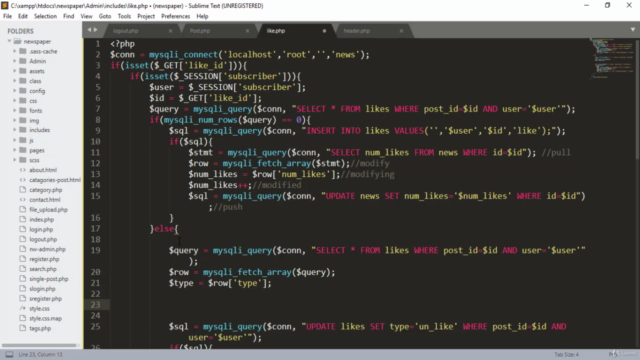Open category.php in the sidebar
The width and height of the screenshot is (640, 360).
pos(46,190)
